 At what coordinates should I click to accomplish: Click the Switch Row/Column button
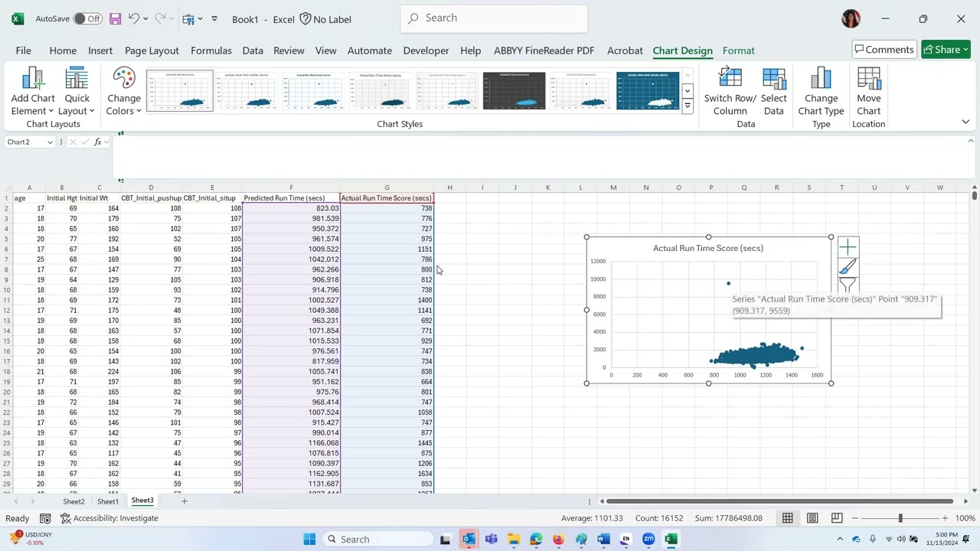point(730,91)
